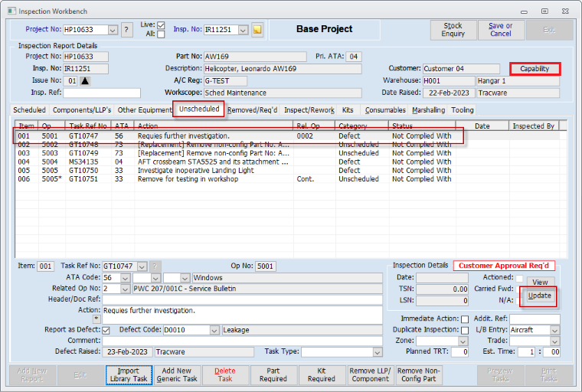
Task: Open the Marshalling tab
Action: 428,110
